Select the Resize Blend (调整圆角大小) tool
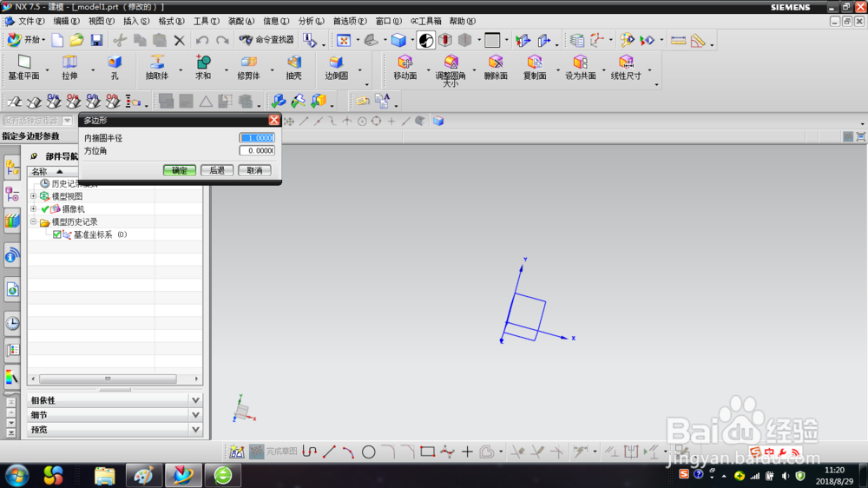The height and width of the screenshot is (488, 868). [x=450, y=70]
